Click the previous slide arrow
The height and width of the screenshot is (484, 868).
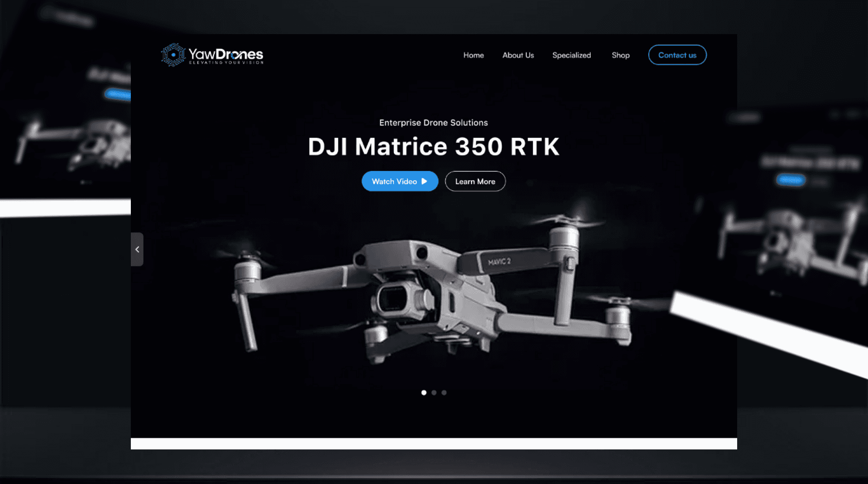(x=137, y=249)
